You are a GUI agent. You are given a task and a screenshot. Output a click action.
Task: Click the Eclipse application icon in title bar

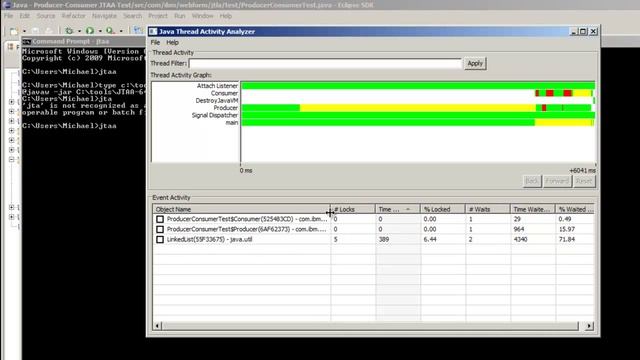(x=6, y=5)
